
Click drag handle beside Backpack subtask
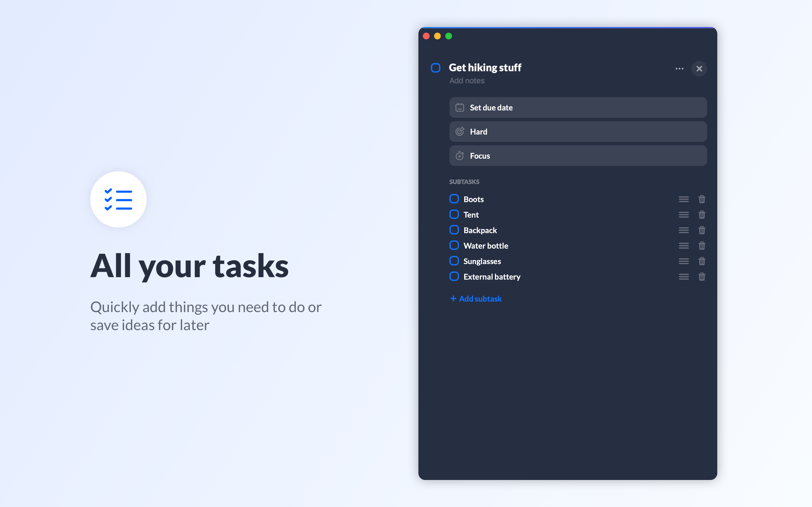683,230
